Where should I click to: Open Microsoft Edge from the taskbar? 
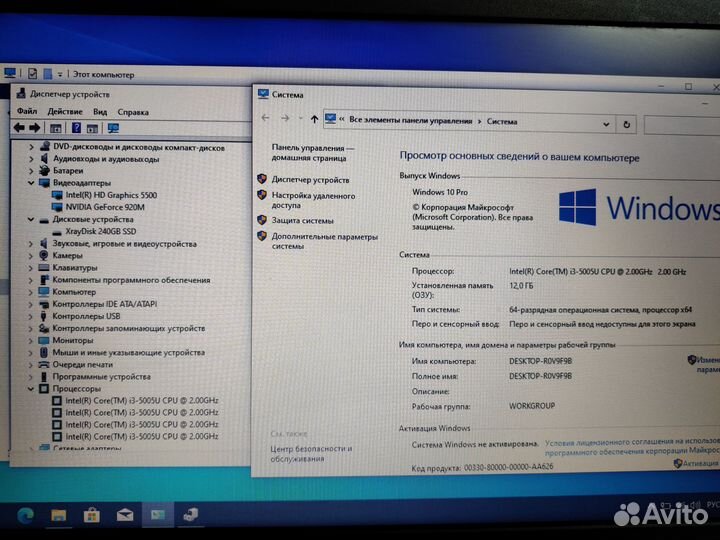coord(26,514)
